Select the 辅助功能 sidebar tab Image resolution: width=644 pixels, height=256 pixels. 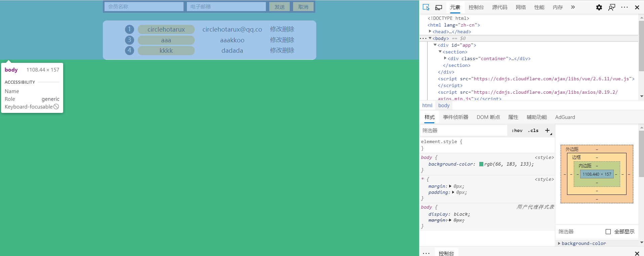tap(536, 117)
